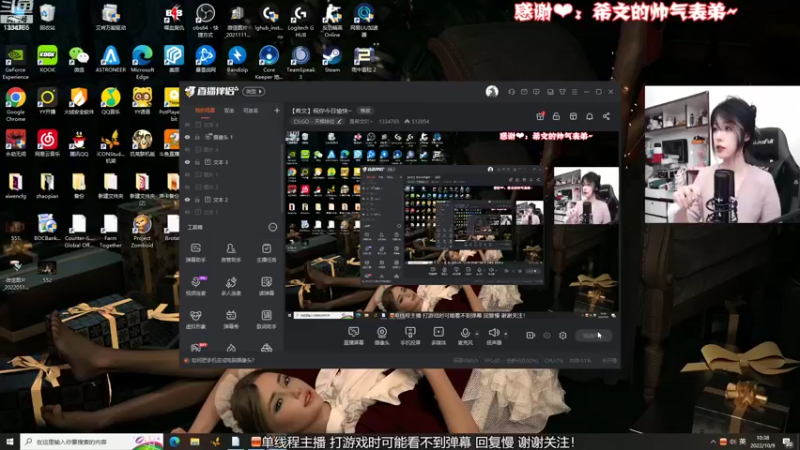Open the 主播任务 tool in the toolbox

pos(266,253)
